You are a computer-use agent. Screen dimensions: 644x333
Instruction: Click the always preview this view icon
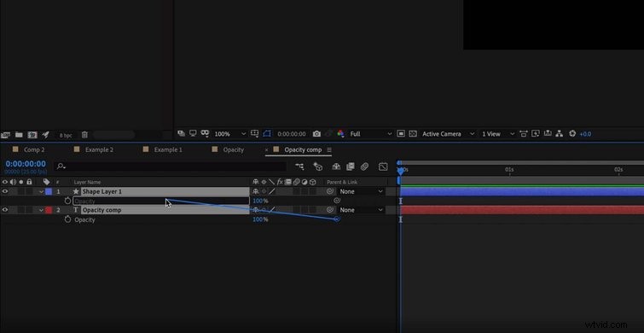181,133
